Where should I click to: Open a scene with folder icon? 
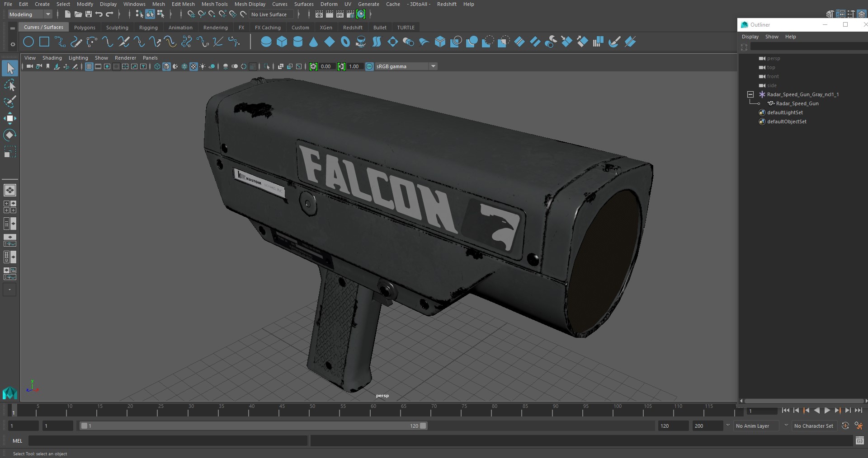pos(78,14)
